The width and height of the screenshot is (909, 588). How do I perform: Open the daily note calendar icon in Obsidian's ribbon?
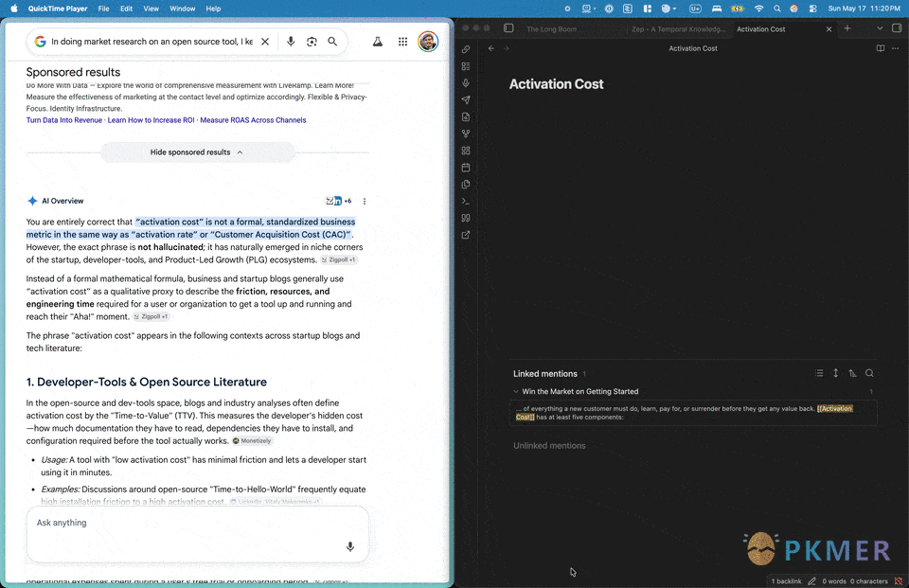466,168
